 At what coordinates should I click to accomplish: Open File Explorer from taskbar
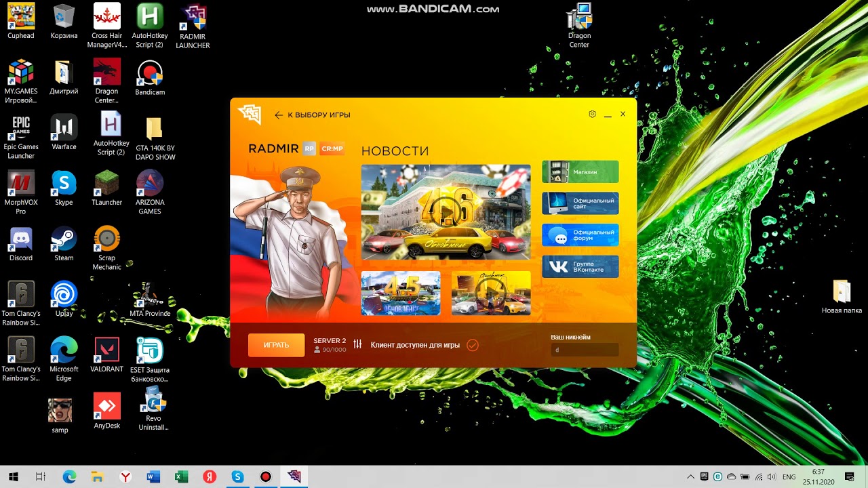97,476
